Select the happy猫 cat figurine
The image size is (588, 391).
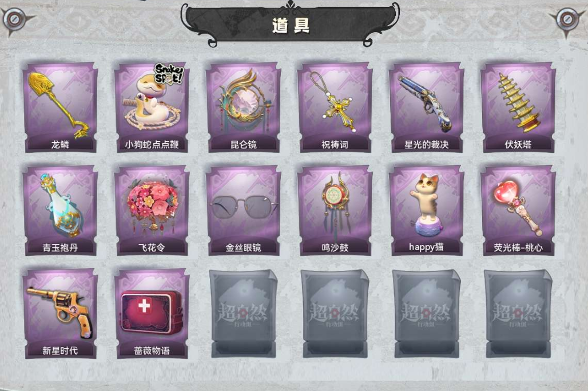426,211
